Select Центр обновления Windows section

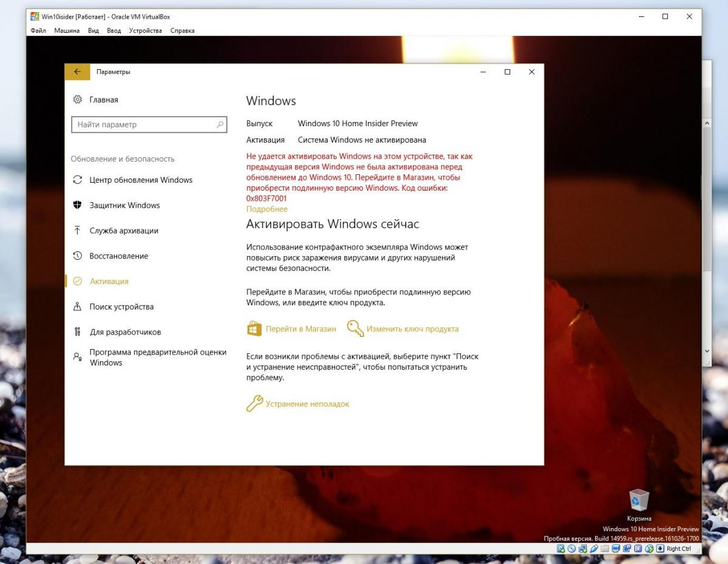tap(141, 180)
